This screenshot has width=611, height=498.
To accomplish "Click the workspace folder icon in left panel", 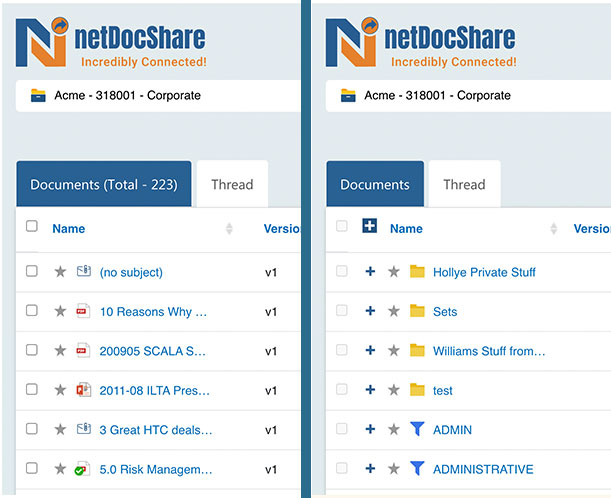I will 38,95.
